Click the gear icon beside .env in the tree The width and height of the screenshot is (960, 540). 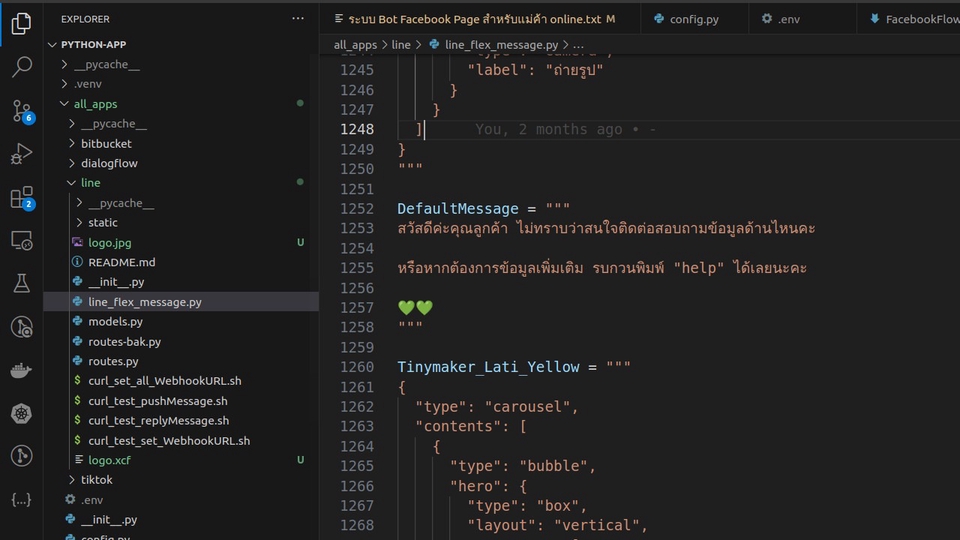pyautogui.click(x=70, y=500)
